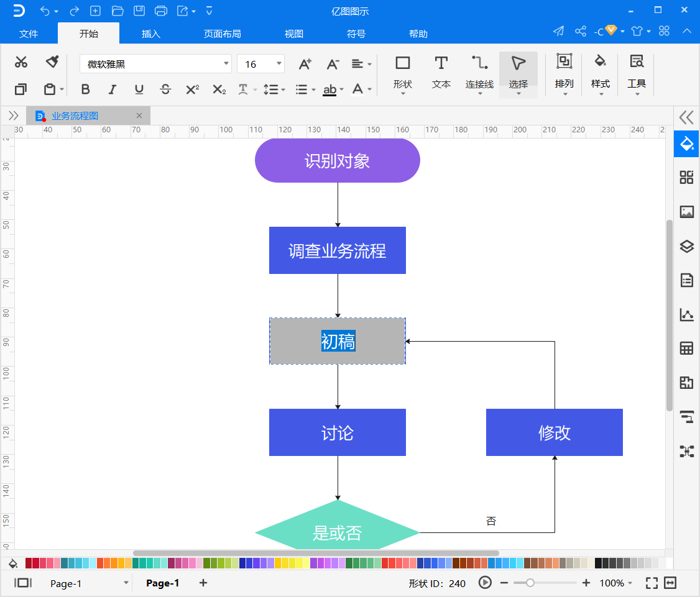Collapse the right side panel
700x597 pixels.
(x=686, y=118)
